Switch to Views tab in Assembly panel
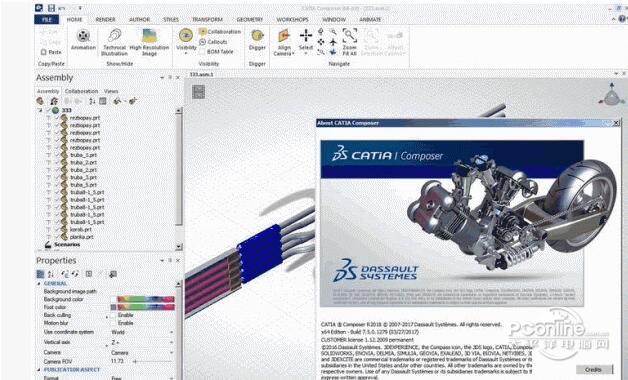Screen dimensions: 628x380 pos(111,91)
